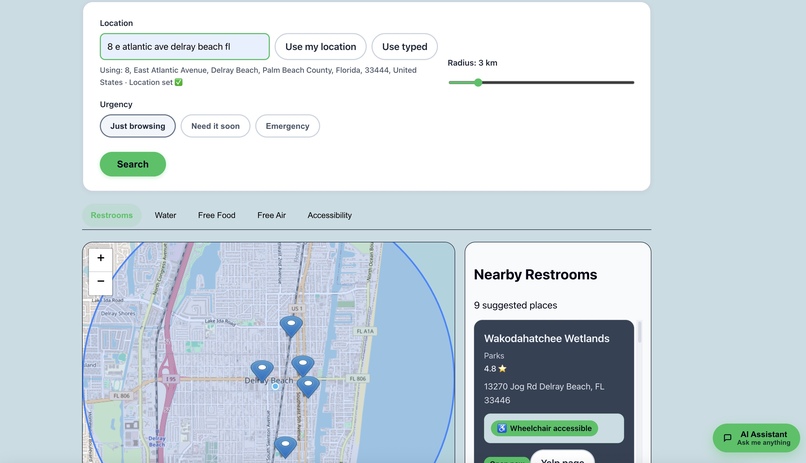Switch to the Restrooms tab
The height and width of the screenshot is (463, 806).
click(x=112, y=215)
